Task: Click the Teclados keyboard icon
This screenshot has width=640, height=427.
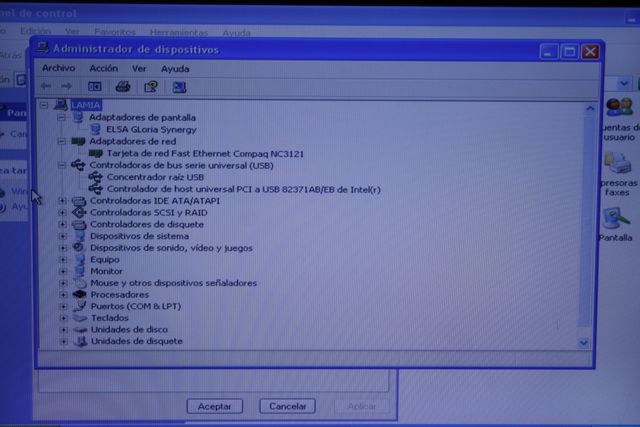Action: [x=80, y=318]
